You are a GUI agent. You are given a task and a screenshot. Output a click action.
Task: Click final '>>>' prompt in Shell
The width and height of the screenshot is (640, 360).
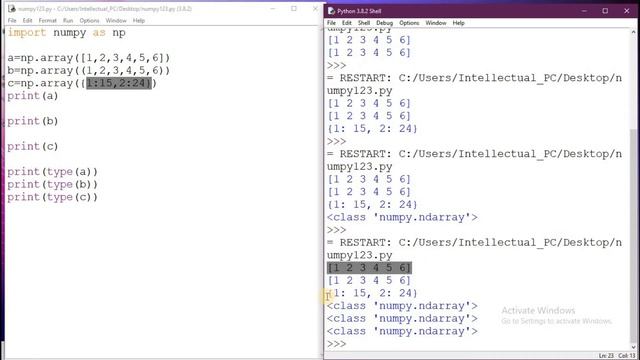pyautogui.click(x=336, y=344)
